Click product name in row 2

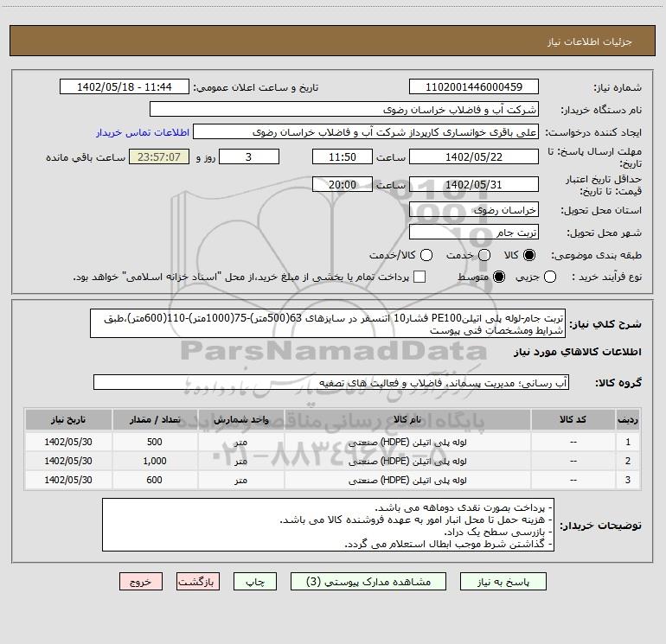[x=407, y=461]
